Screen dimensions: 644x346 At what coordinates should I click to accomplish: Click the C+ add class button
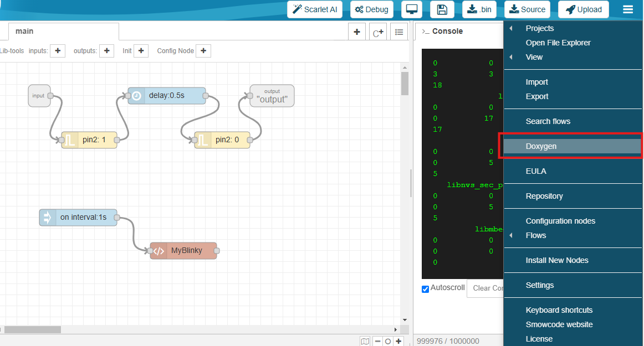pyautogui.click(x=378, y=32)
